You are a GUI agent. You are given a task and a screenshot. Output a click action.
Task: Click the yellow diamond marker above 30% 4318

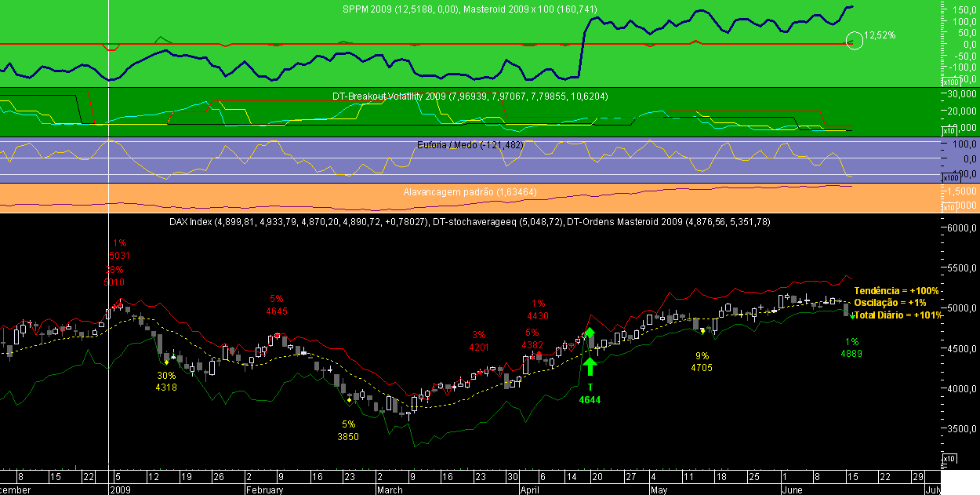click(166, 362)
